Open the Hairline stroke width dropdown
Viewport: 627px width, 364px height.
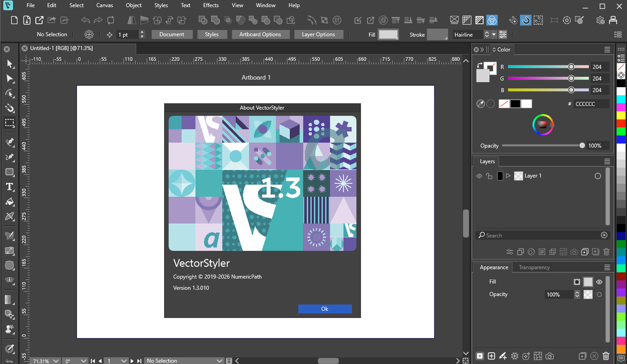click(494, 35)
